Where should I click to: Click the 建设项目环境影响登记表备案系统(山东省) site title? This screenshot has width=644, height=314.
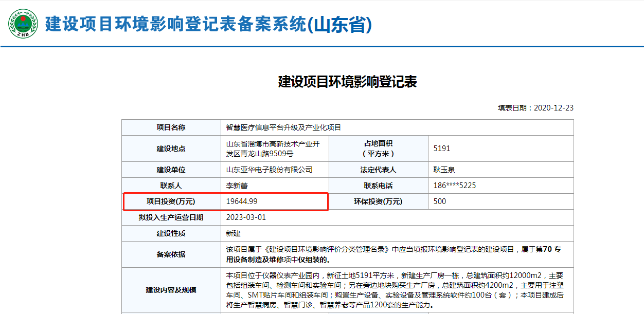click(208, 24)
